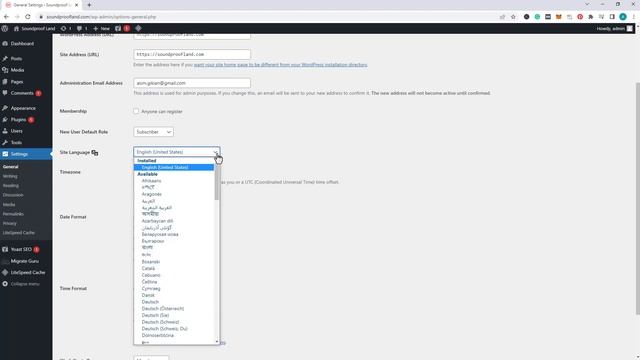Open Tools in the sidebar

point(16,142)
